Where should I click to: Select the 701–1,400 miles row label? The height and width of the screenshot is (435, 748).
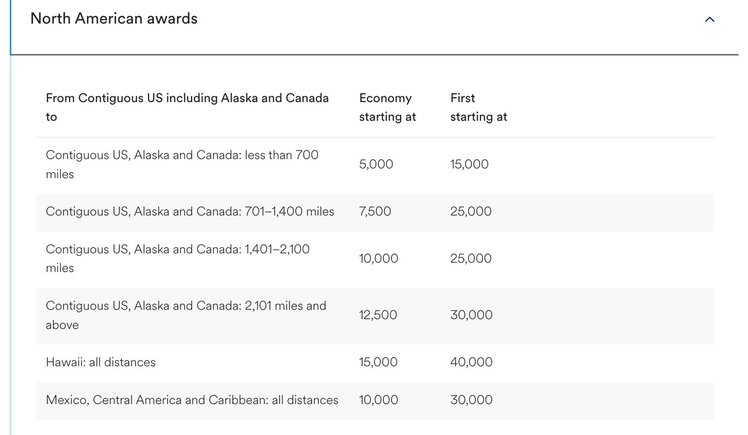[x=190, y=211]
